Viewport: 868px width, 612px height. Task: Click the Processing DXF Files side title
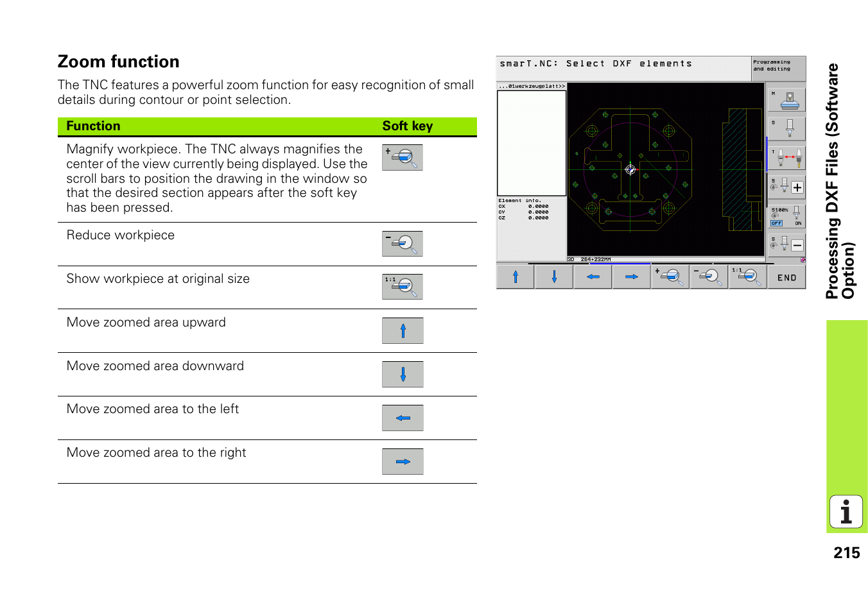point(840,181)
